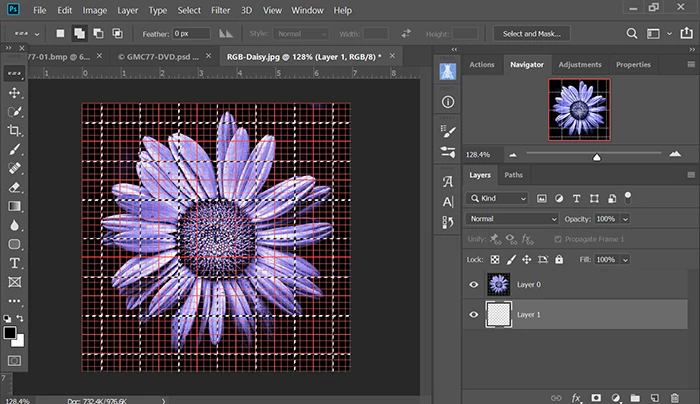Switch to the Adjustments tab

[x=580, y=65]
